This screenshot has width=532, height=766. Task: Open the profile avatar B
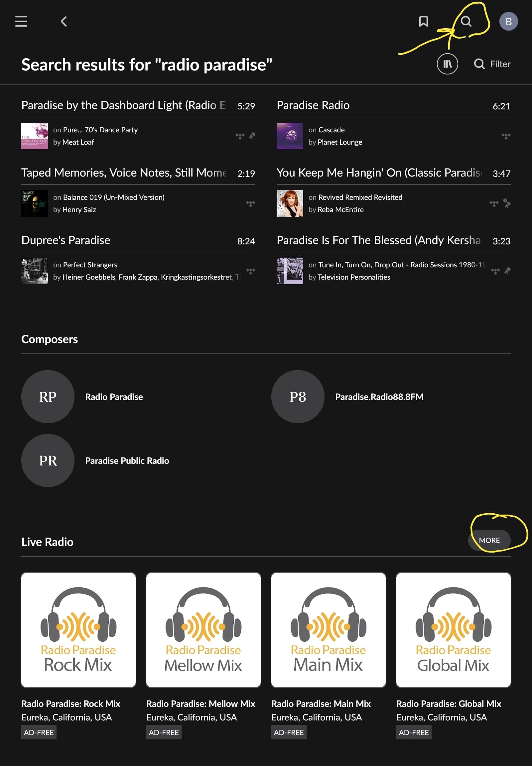(508, 21)
